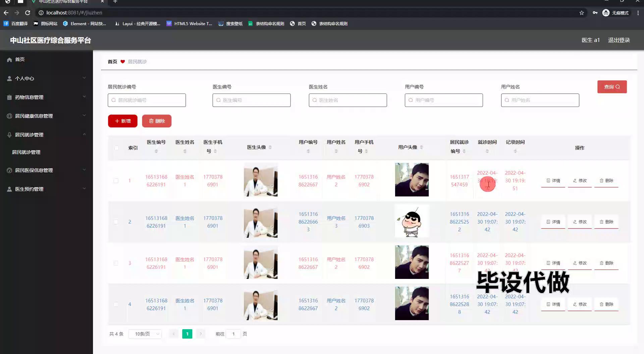Open the 10条/页 page size dropdown
The height and width of the screenshot is (354, 644).
(145, 334)
